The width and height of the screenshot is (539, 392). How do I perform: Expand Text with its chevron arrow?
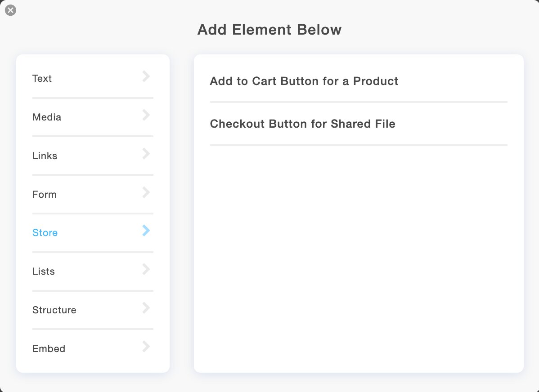(146, 76)
